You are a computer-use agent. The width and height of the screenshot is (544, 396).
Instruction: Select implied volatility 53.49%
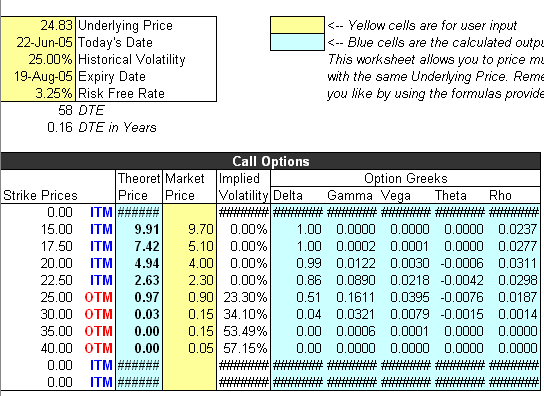pyautogui.click(x=245, y=331)
